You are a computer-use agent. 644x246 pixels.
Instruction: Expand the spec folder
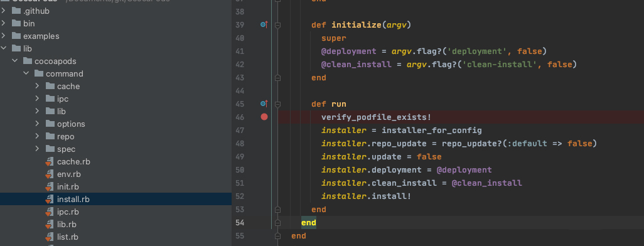[38, 149]
